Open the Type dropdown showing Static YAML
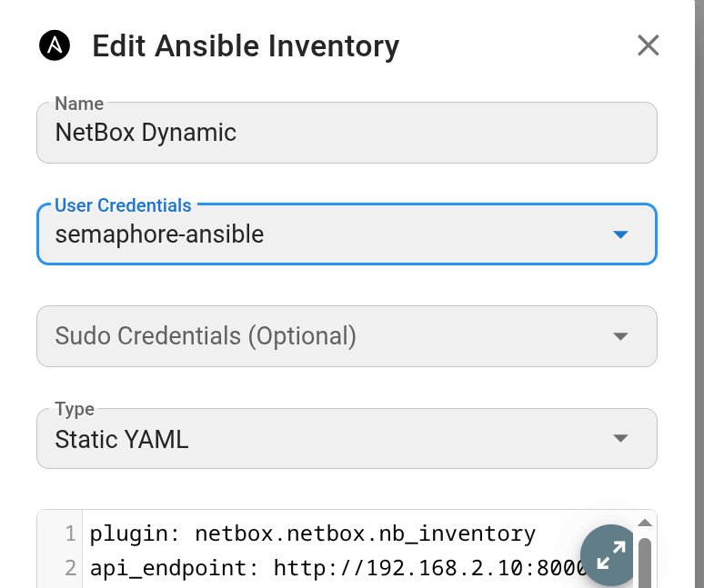Screen dimensions: 704x588 pyautogui.click(x=347, y=439)
